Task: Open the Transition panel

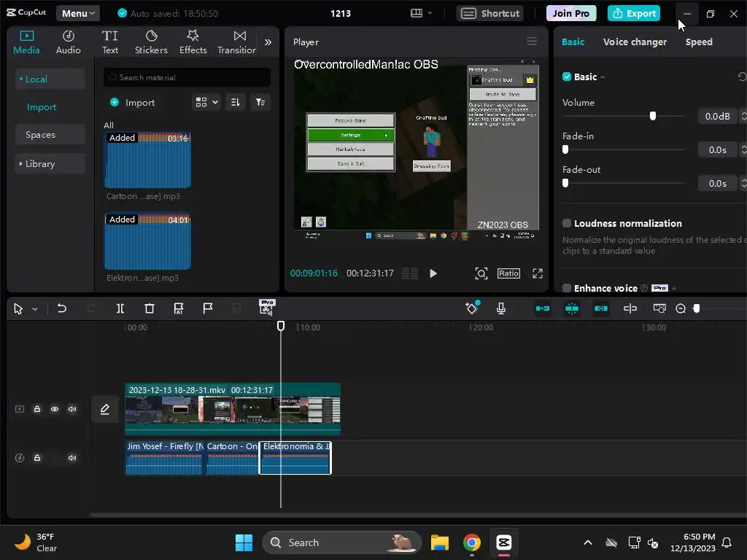Action: coord(237,42)
